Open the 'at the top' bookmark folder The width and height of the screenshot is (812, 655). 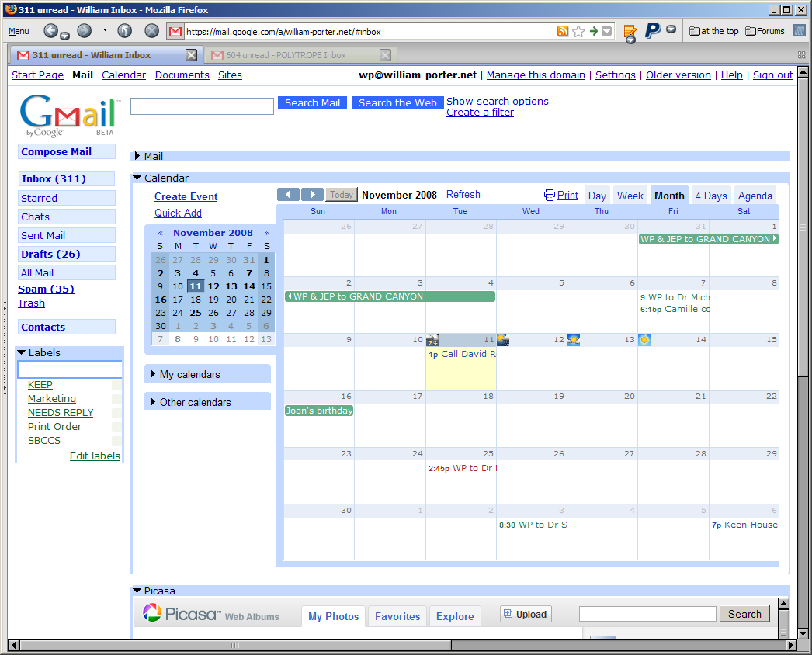713,31
